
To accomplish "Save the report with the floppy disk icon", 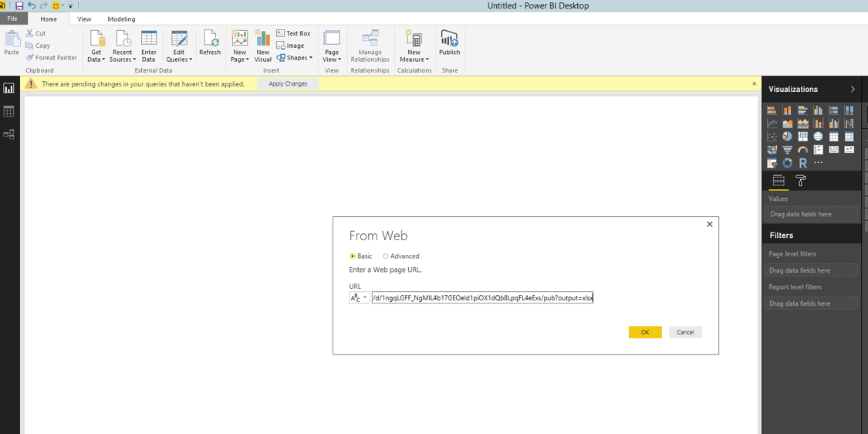I will [x=19, y=5].
